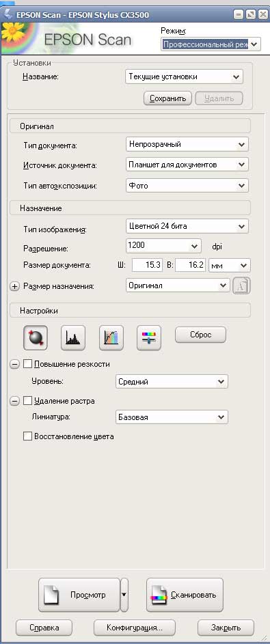Collapse the Повышение резкости section
The width and height of the screenshot is (270, 644).
tap(14, 364)
